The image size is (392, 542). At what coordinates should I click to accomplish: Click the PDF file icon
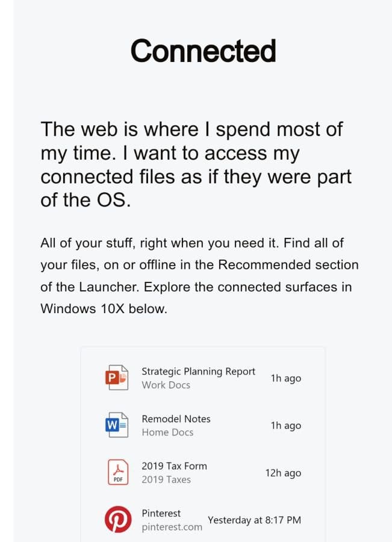pyautogui.click(x=118, y=472)
